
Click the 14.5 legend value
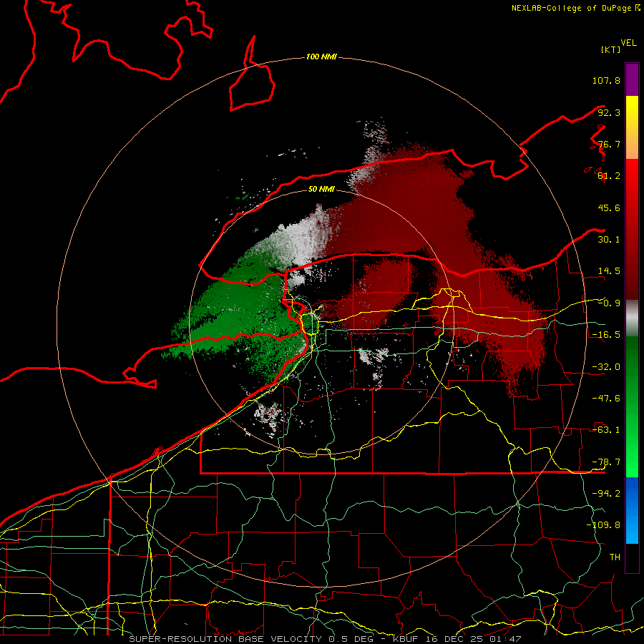[x=609, y=271]
